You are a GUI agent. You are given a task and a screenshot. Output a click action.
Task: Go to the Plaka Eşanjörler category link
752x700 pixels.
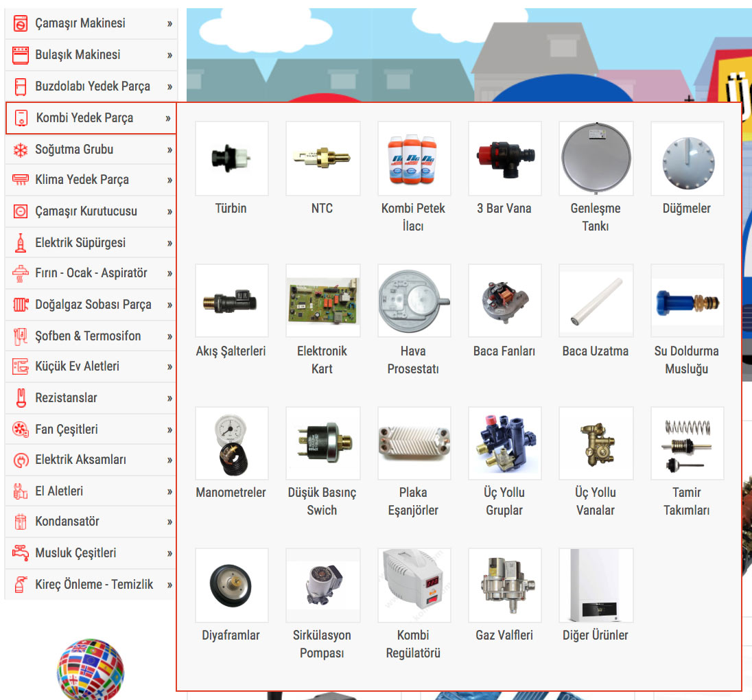pyautogui.click(x=413, y=502)
